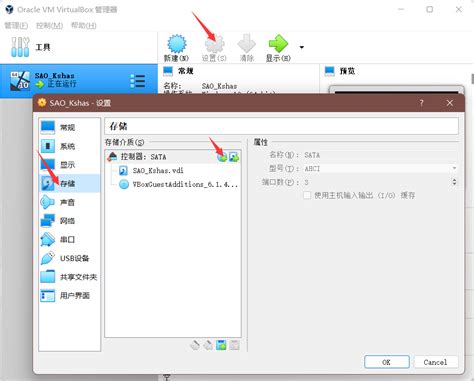Viewport: 474px width, 381px height.
Task: Select VBoxGuestAdditions optical disc entry
Action: tap(173, 184)
